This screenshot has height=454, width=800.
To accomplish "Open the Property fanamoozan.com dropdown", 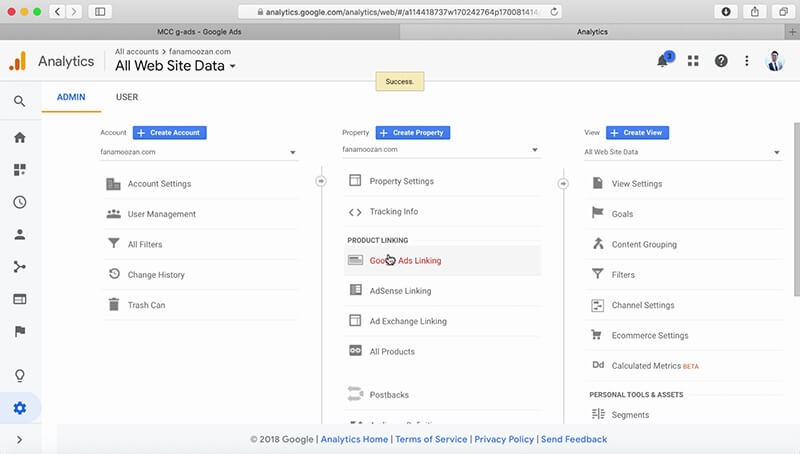I will [x=440, y=149].
